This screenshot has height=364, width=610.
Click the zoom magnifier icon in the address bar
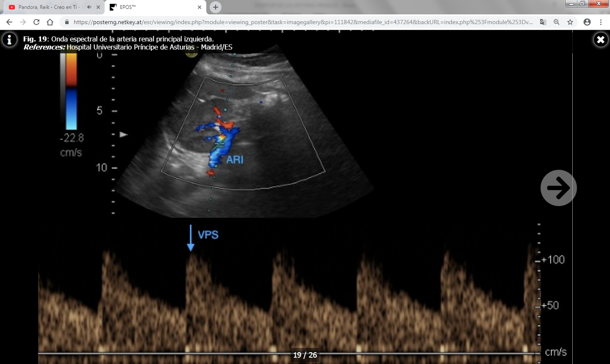[x=556, y=22]
